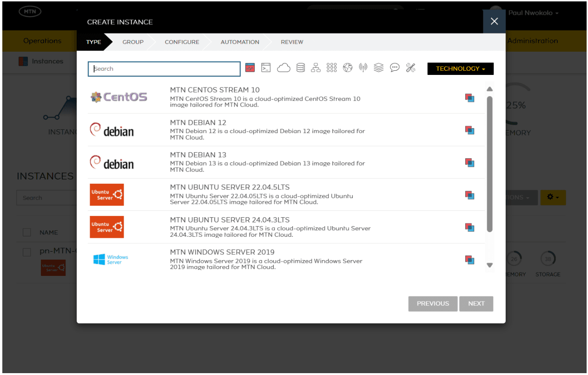Go to the AUTOMATION step tab
The image size is (588, 375).
tap(240, 42)
